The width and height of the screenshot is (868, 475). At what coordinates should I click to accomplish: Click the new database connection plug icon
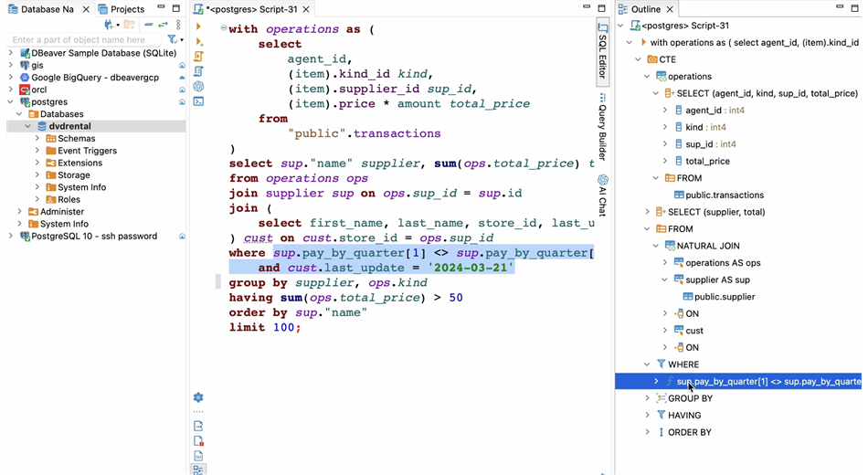[109, 25]
